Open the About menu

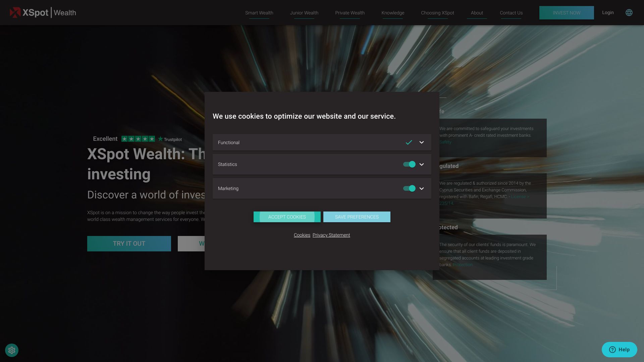tap(477, 13)
